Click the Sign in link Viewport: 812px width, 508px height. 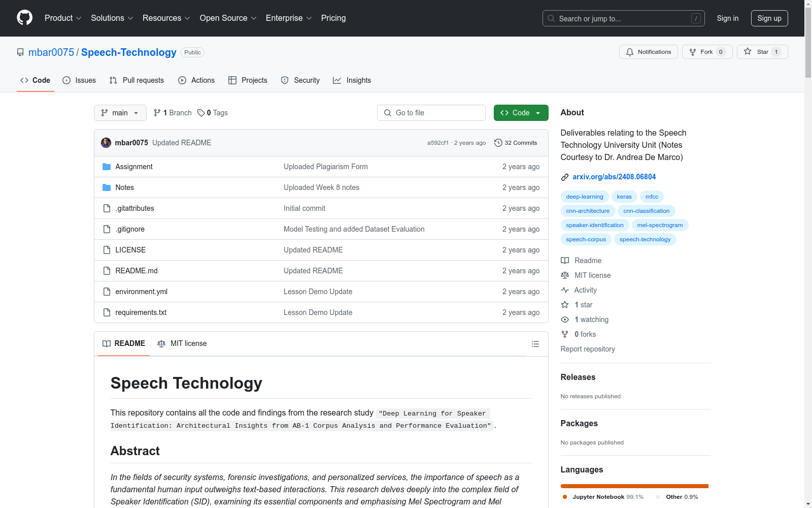point(728,18)
